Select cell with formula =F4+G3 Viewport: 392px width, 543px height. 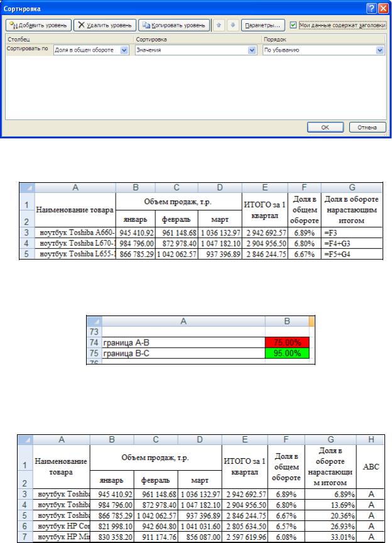352,243
